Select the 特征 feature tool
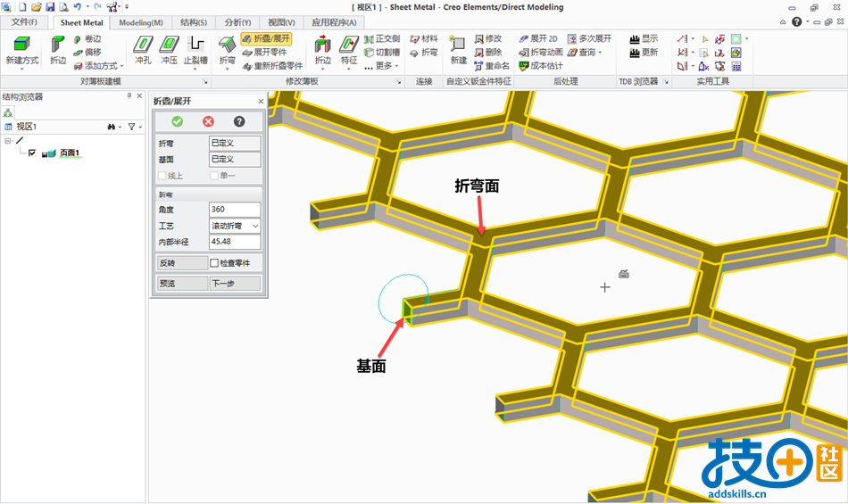The image size is (848, 504). (349, 50)
